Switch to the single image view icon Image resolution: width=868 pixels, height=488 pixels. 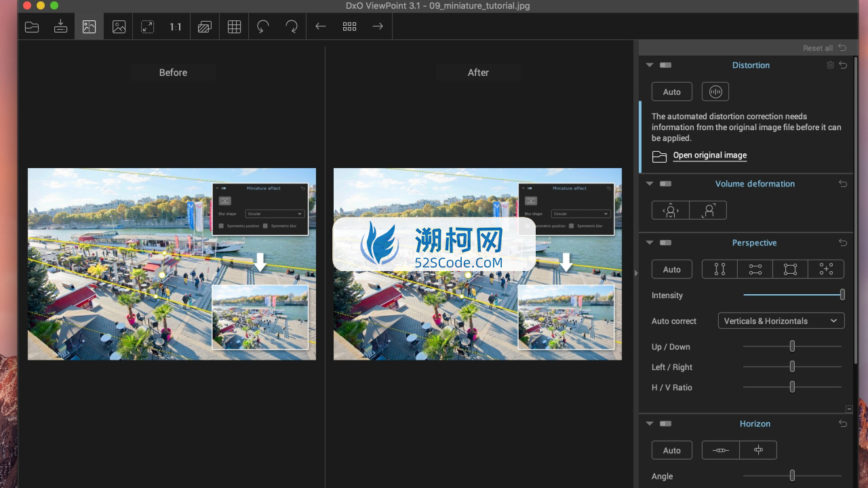[x=119, y=27]
